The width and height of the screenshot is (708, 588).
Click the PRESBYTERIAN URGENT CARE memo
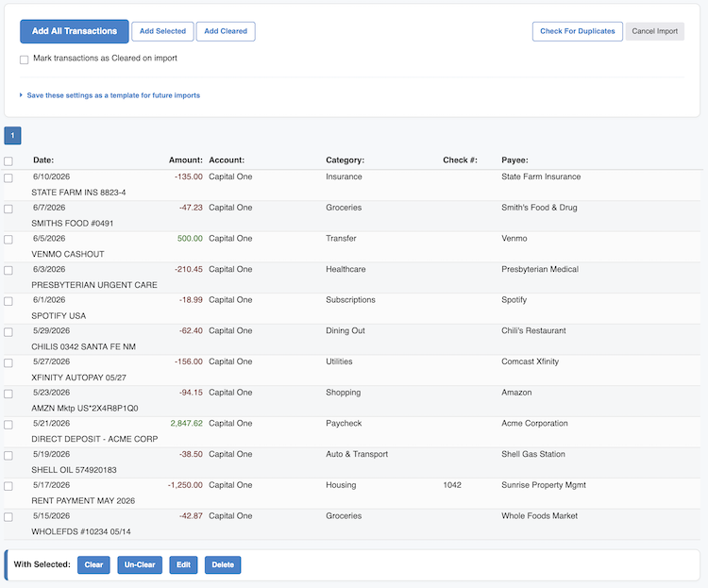click(94, 285)
